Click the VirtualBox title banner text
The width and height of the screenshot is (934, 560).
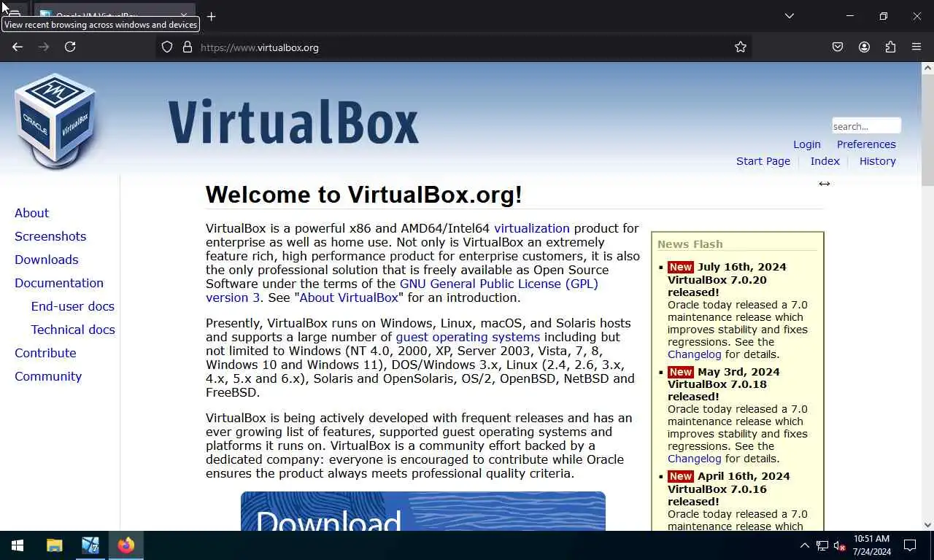click(293, 121)
